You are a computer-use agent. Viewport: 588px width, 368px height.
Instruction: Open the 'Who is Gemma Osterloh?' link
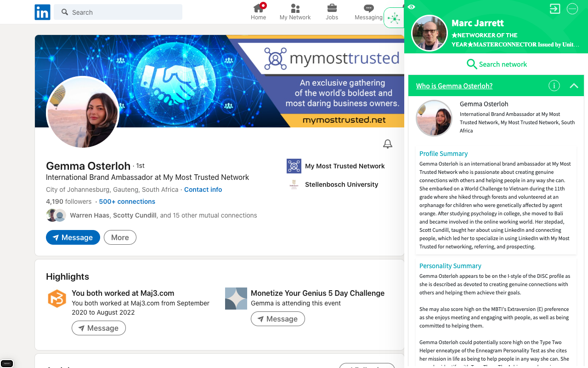pyautogui.click(x=454, y=86)
